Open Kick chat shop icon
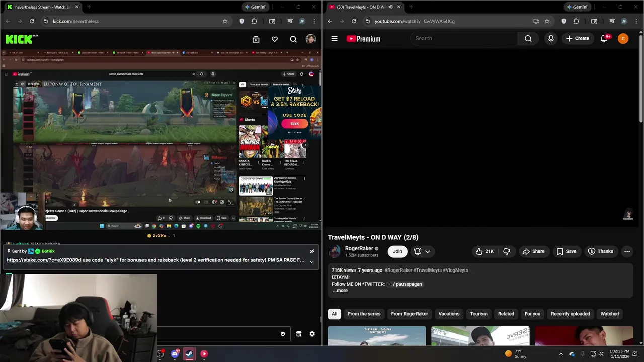This screenshot has height=362, width=644. click(299, 334)
